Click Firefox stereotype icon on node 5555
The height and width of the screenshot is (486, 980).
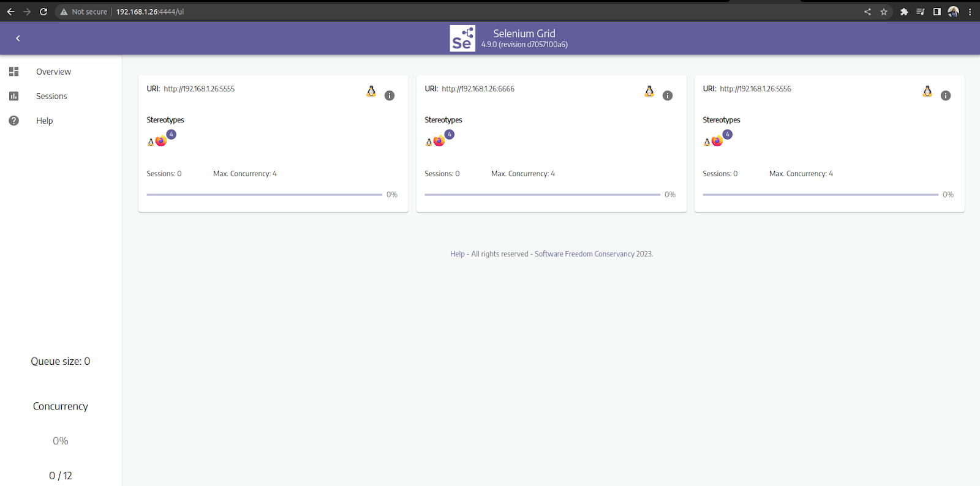pyautogui.click(x=160, y=141)
